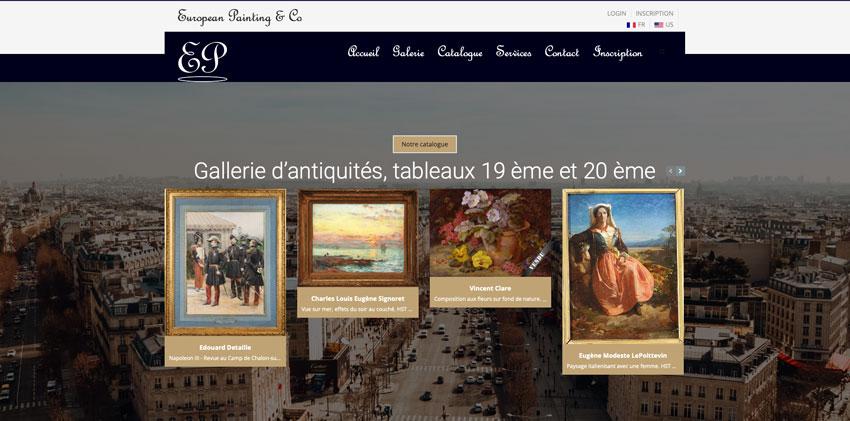Image resolution: width=850 pixels, height=421 pixels.
Task: Open the Edouard Detaille painting thumbnail
Action: pyautogui.click(x=226, y=262)
